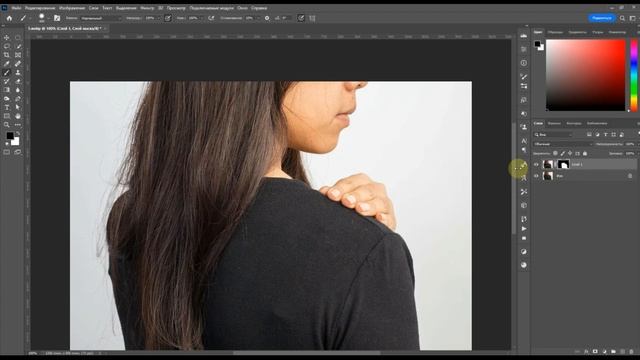Toggle pressure for opacity in options bar
The width and height of the screenshot is (640, 360).
(168, 18)
